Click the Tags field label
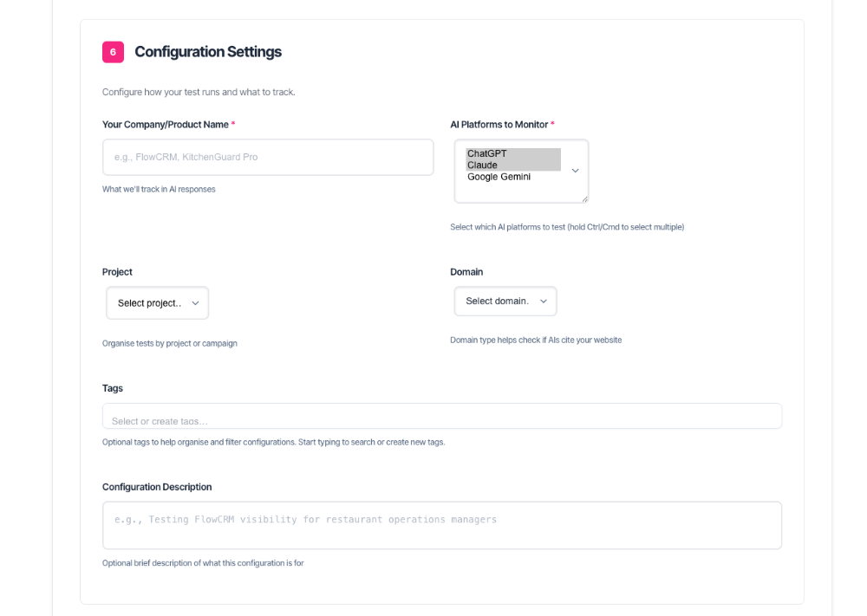The width and height of the screenshot is (867, 616). (112, 388)
